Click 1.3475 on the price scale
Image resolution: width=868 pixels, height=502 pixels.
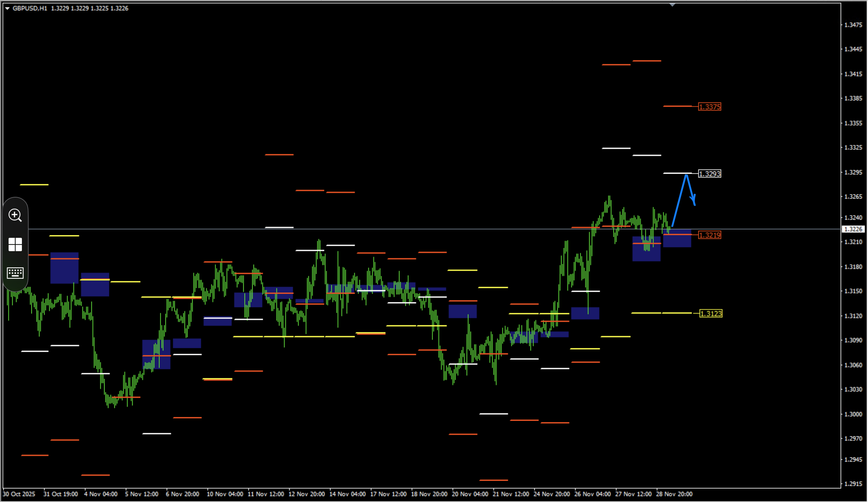tap(853, 25)
